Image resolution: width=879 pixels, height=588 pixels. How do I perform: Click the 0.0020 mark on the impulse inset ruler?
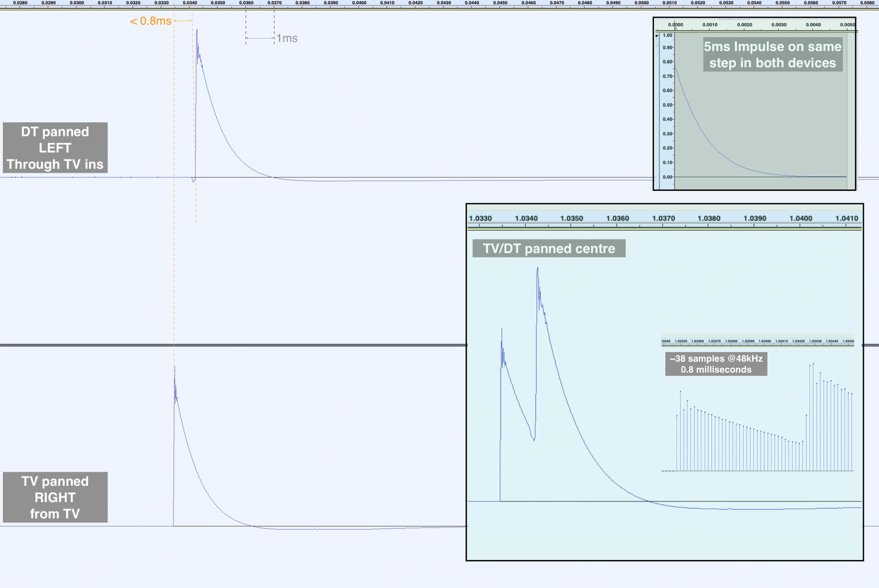coord(744,25)
